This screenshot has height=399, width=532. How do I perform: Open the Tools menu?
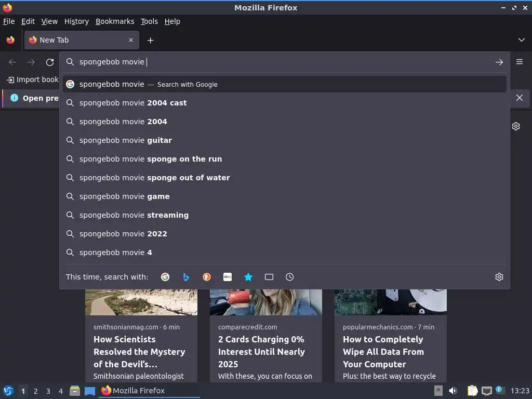click(x=149, y=21)
